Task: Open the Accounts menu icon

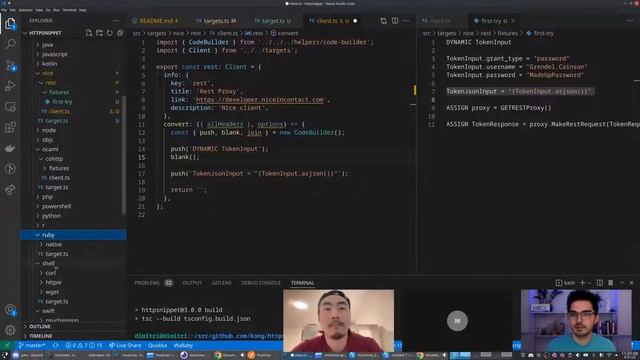Action: click(10, 310)
